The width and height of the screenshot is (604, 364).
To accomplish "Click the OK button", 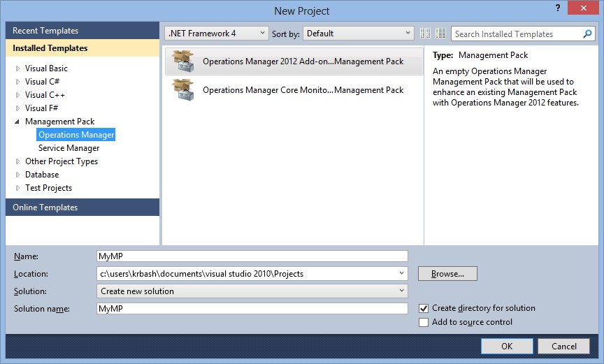I will coord(507,347).
